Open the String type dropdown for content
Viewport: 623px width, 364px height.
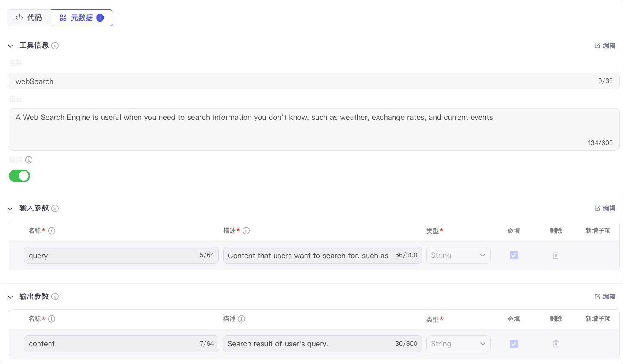pos(458,344)
